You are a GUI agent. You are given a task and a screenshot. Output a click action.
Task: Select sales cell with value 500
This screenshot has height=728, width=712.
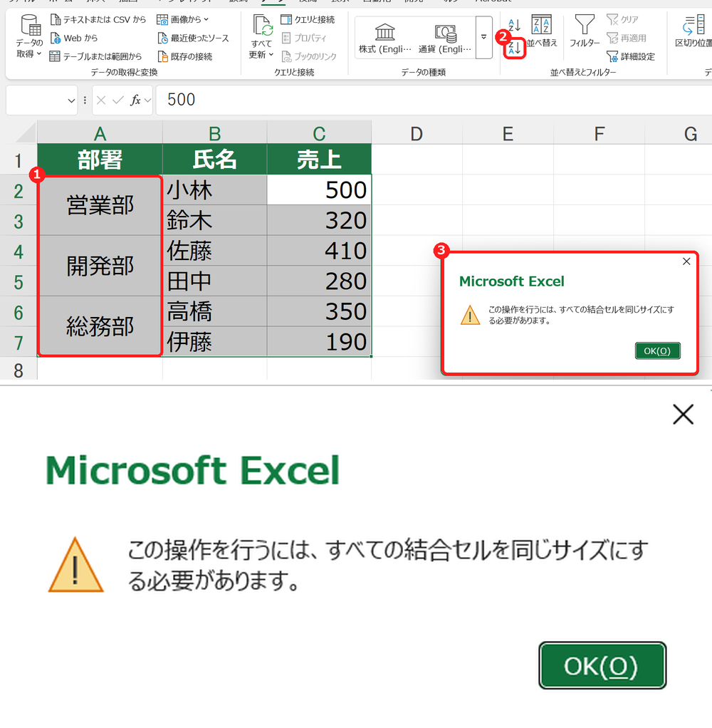pos(319,190)
